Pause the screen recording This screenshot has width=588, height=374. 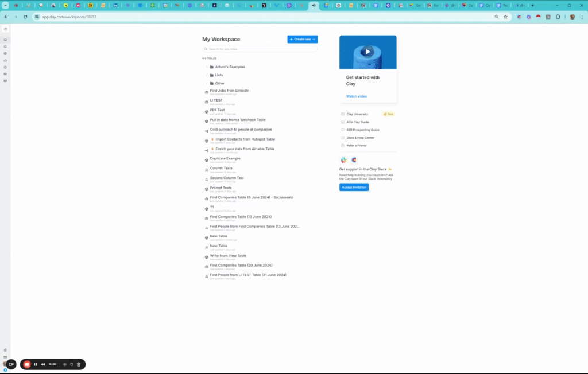[36, 364]
